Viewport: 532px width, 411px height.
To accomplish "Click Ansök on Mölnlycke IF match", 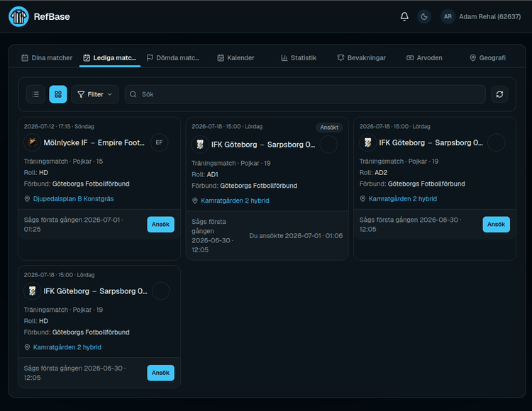I will click(160, 225).
